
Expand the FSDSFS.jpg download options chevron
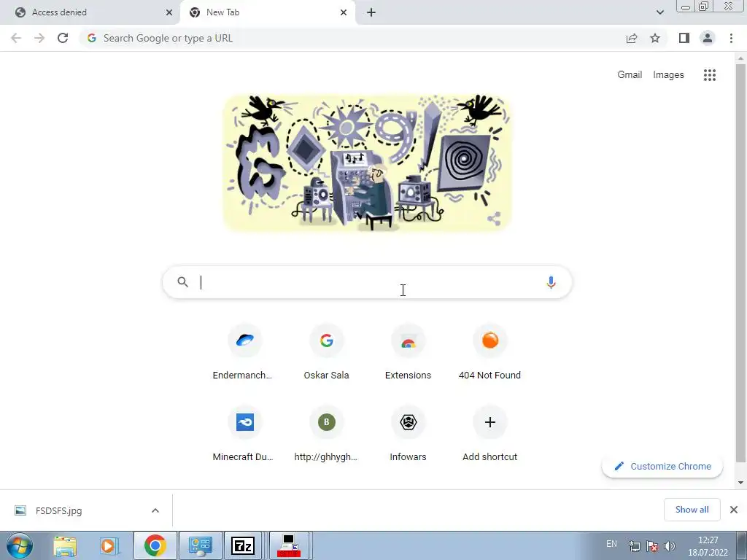[x=155, y=510]
